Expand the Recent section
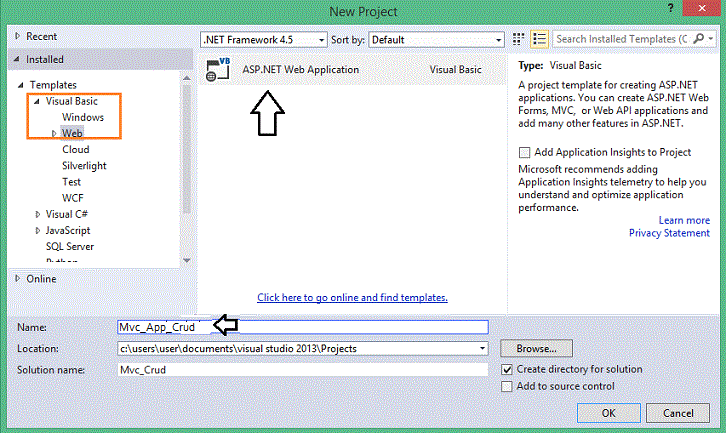The image size is (726, 433). [x=17, y=36]
